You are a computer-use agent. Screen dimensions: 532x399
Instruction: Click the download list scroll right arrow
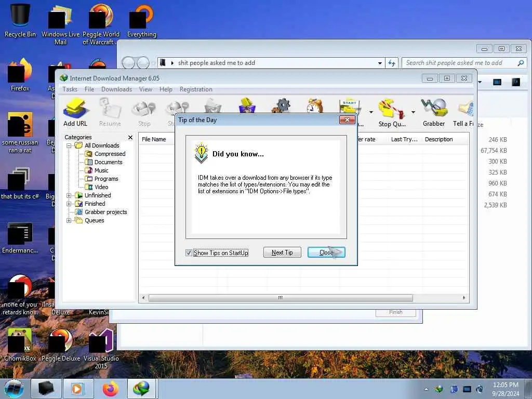point(464,298)
